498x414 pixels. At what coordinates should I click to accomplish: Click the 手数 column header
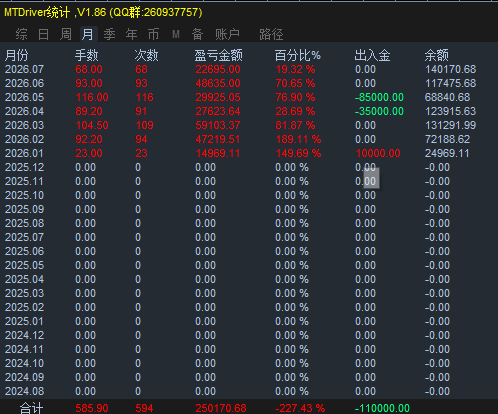(87, 55)
